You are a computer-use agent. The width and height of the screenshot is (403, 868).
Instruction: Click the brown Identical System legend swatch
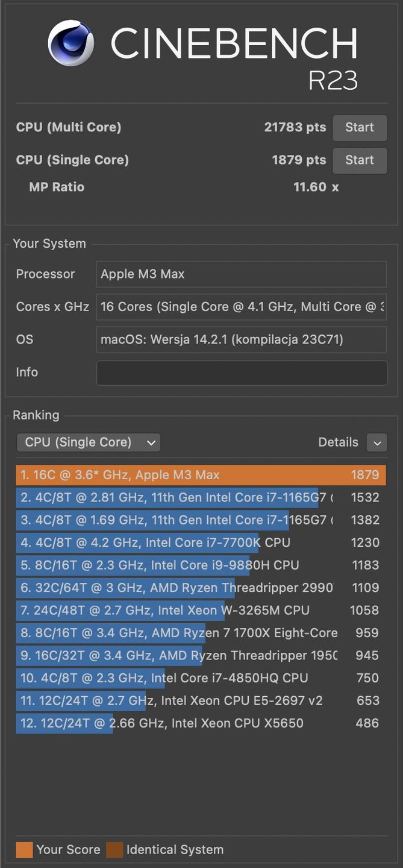[x=114, y=850]
